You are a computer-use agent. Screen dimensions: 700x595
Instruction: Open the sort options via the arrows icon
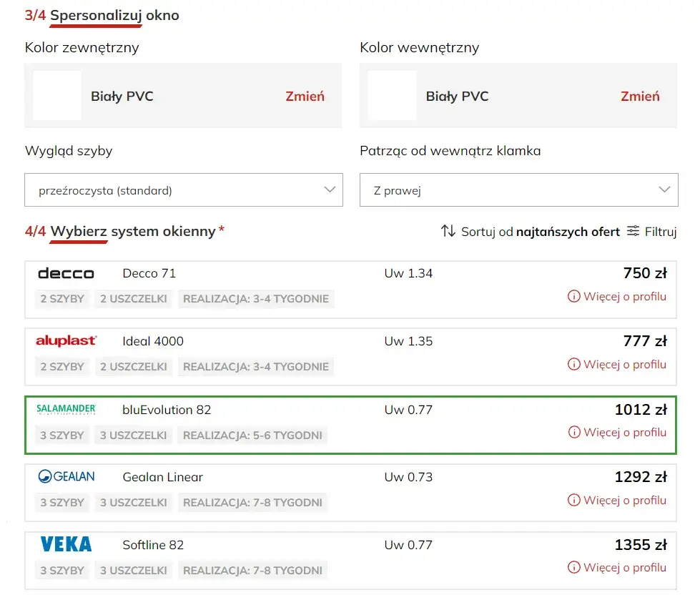448,231
